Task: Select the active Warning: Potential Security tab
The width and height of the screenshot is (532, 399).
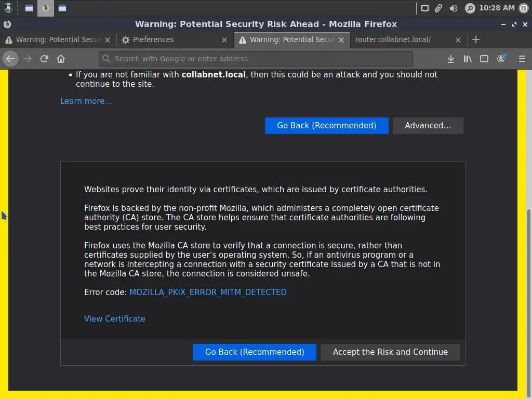Action: click(292, 39)
